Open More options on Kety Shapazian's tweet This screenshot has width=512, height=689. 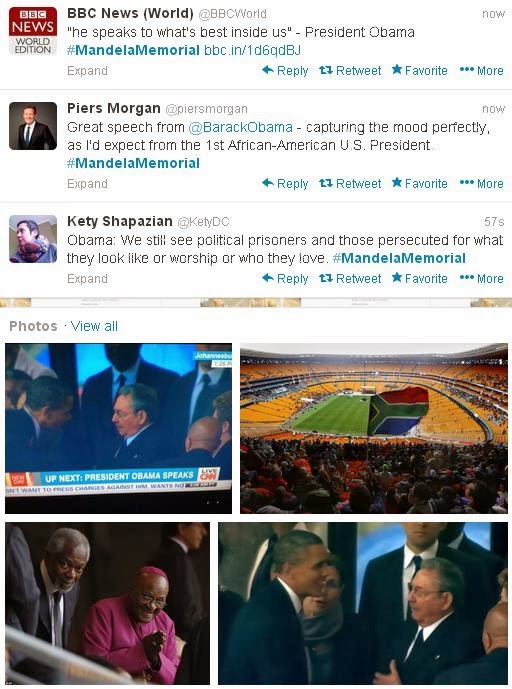pos(481,278)
